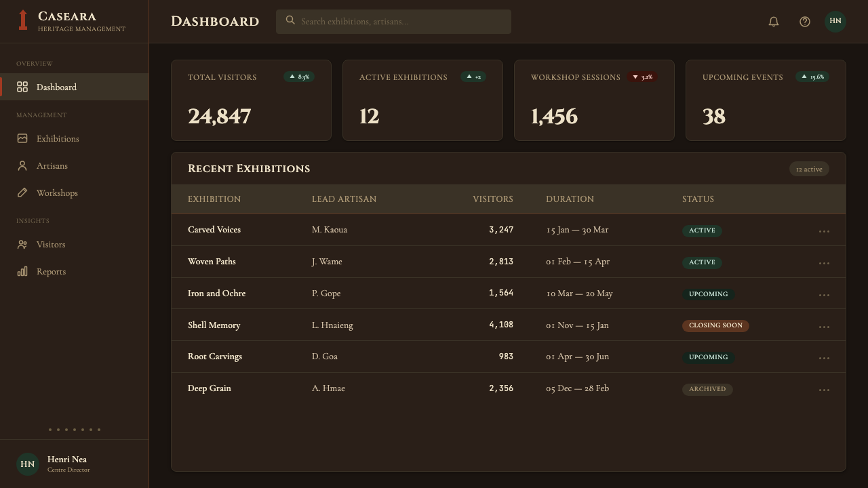This screenshot has width=868, height=488.
Task: Sort by the Lead Artisan column header
Action: [x=344, y=199]
